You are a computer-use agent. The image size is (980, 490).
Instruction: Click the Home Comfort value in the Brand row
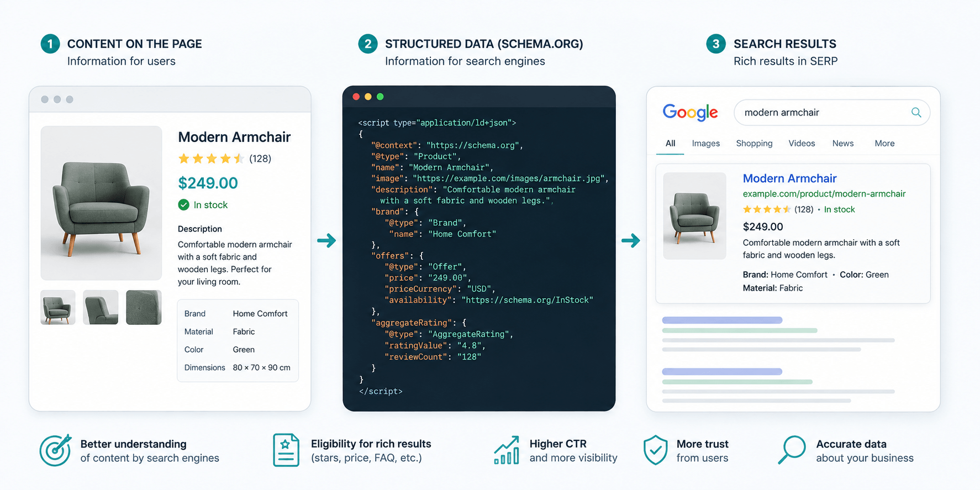(x=260, y=314)
